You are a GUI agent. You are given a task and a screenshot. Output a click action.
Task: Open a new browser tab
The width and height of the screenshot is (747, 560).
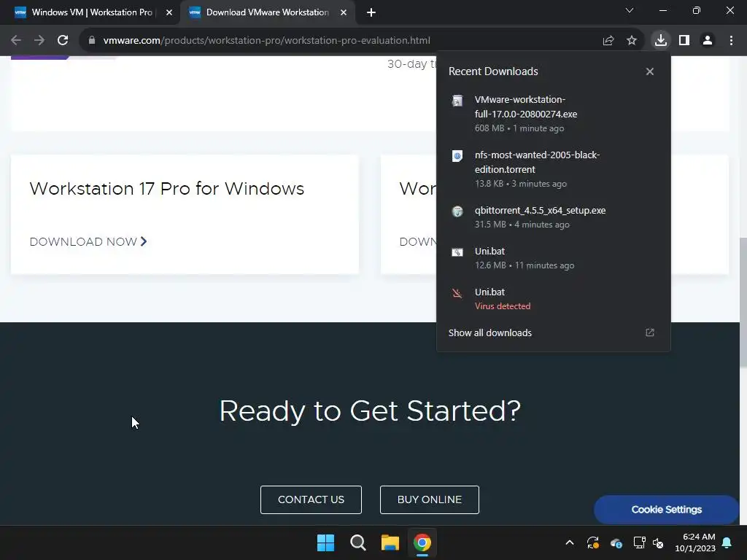coord(371,12)
